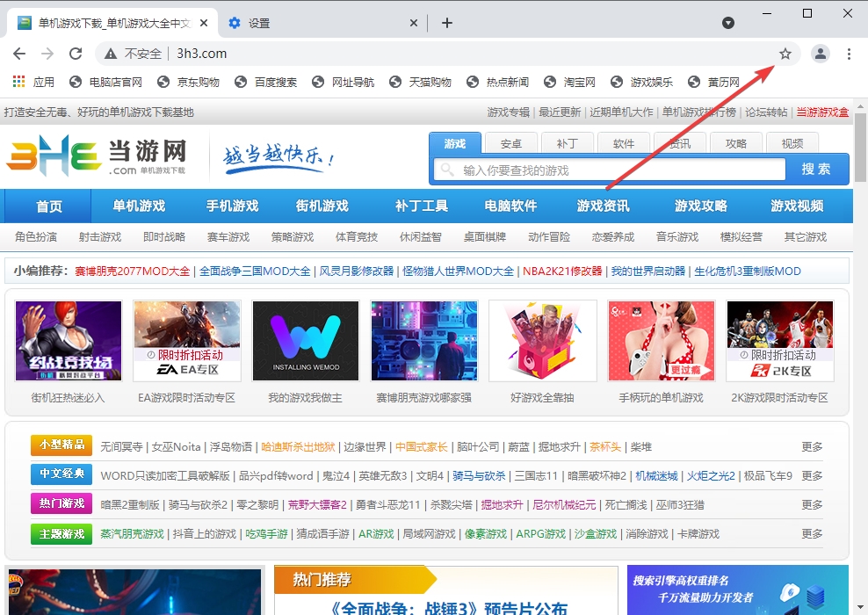
Task: Click the not-secure warning triangle icon
Action: [111, 54]
